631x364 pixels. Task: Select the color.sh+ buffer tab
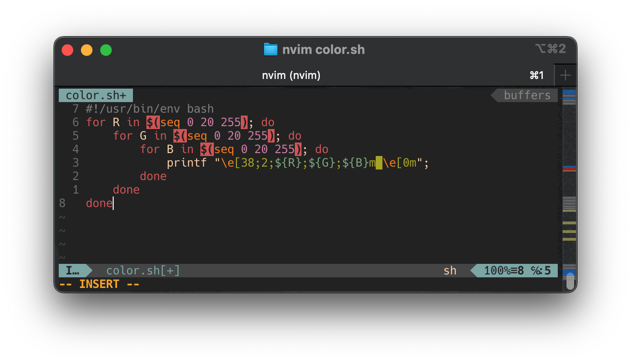pyautogui.click(x=95, y=95)
